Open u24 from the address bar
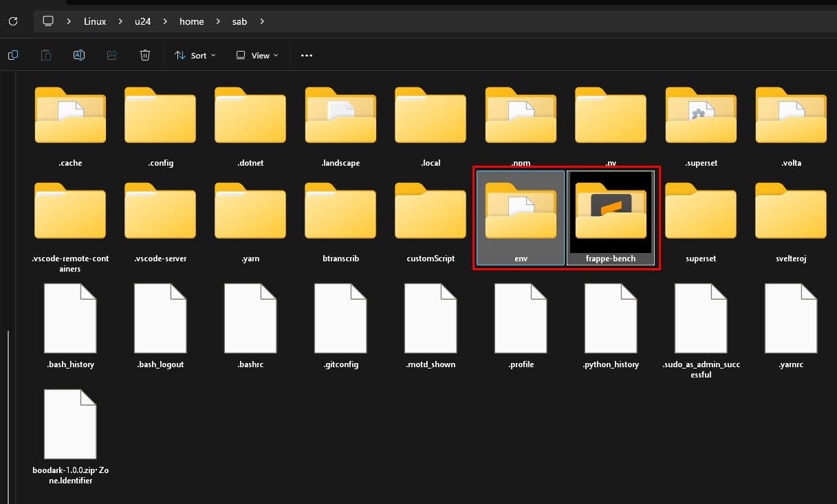This screenshot has height=504, width=837. 142,21
